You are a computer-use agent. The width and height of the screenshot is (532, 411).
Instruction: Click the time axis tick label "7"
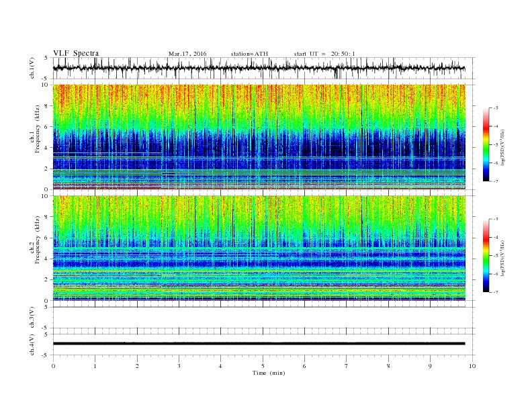click(x=346, y=366)
